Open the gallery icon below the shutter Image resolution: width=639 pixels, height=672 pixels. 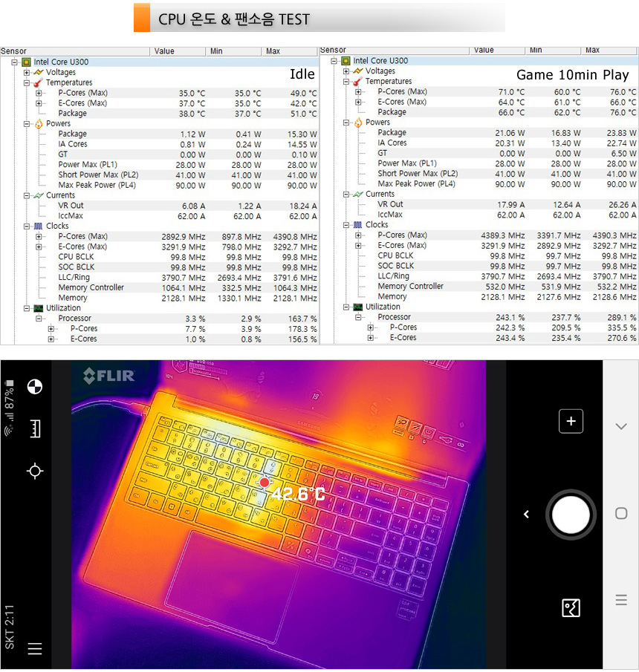tap(571, 609)
